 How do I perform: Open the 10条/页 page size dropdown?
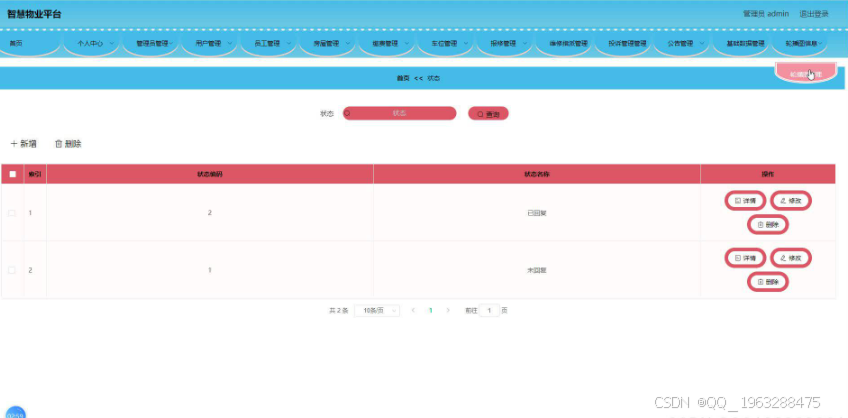[377, 310]
